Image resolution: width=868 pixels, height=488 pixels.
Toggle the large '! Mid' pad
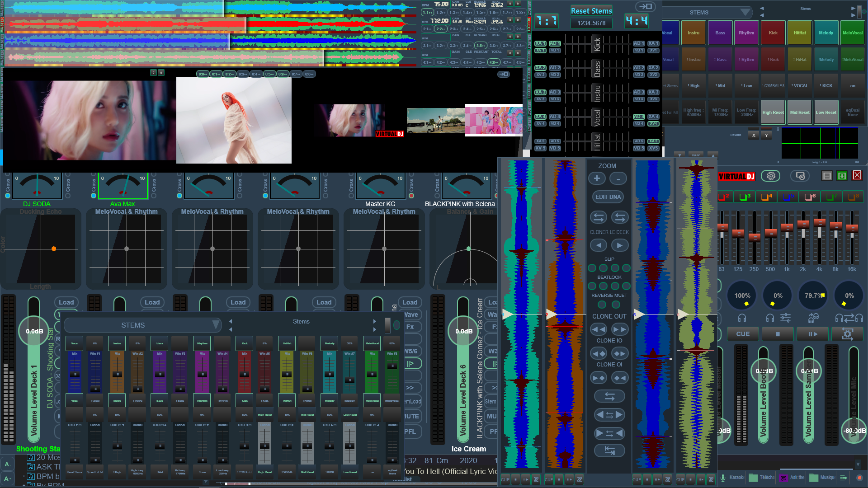pos(720,86)
